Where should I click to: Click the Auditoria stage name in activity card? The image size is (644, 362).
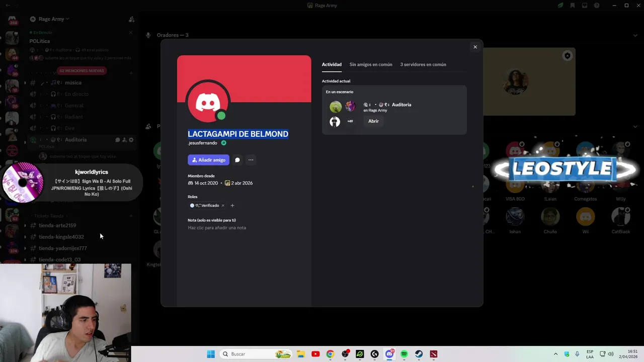click(x=401, y=105)
